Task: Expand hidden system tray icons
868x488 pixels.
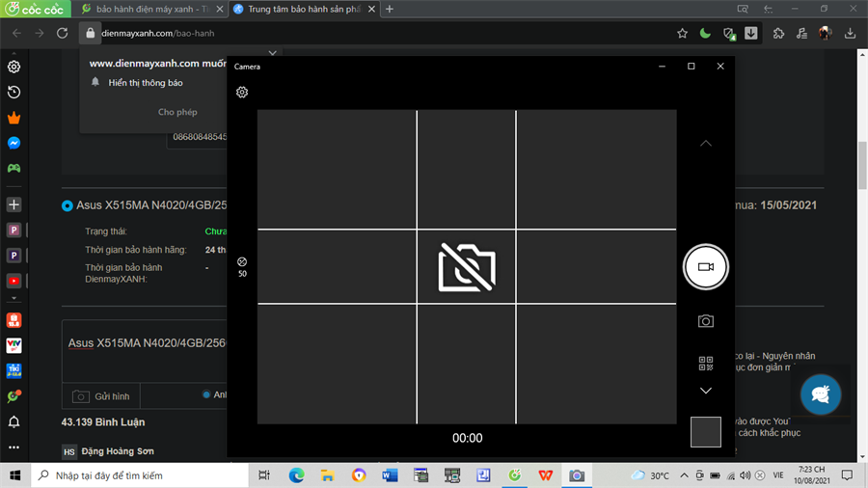Action: pos(684,475)
